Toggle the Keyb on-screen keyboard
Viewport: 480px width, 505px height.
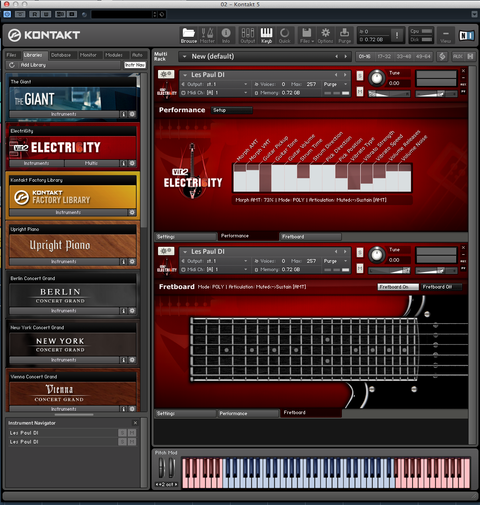coord(266,36)
